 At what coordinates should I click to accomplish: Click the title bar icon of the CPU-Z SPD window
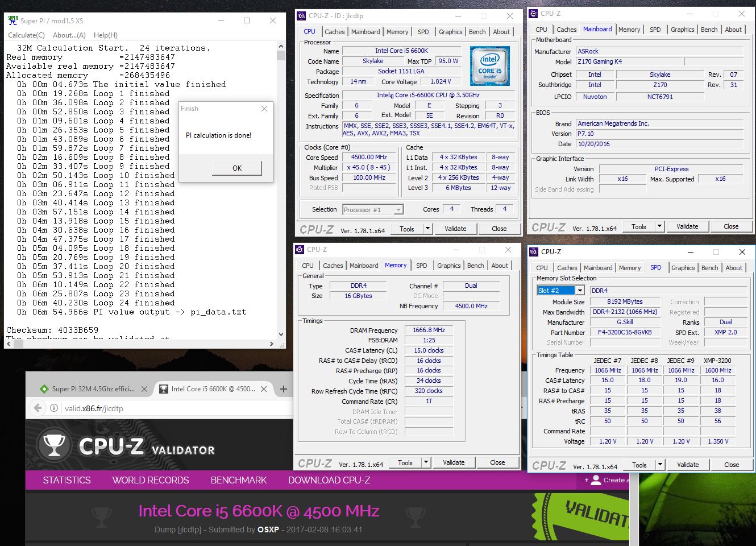tap(534, 251)
